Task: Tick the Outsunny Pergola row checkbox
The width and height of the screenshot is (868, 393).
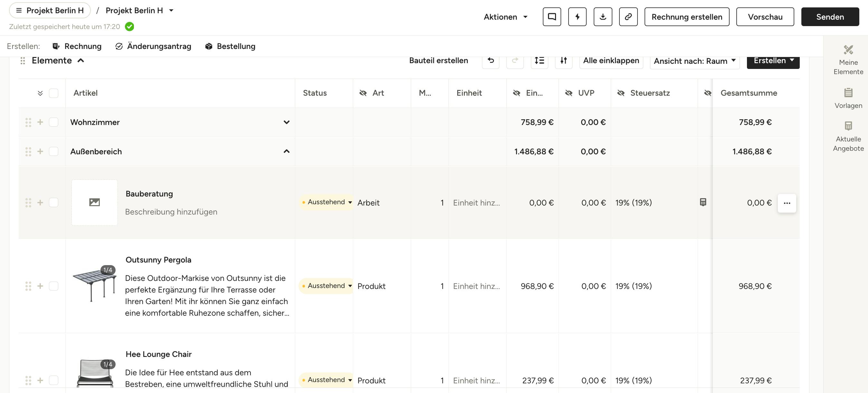Action: pos(53,286)
